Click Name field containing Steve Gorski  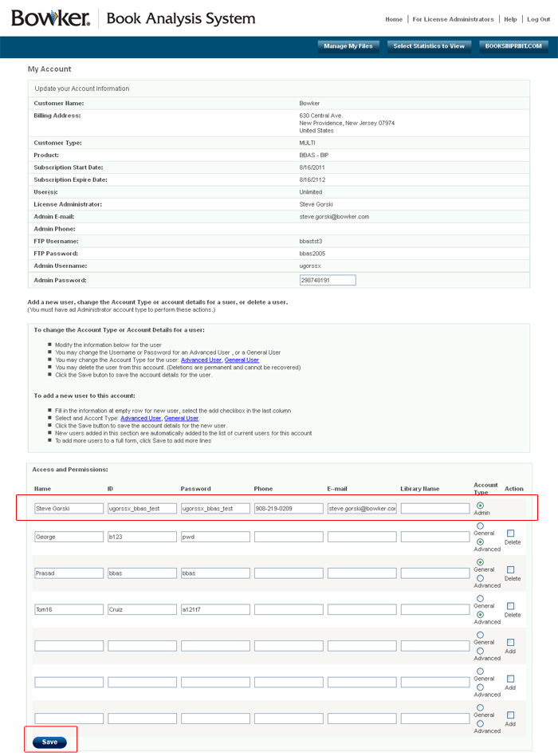(x=69, y=508)
